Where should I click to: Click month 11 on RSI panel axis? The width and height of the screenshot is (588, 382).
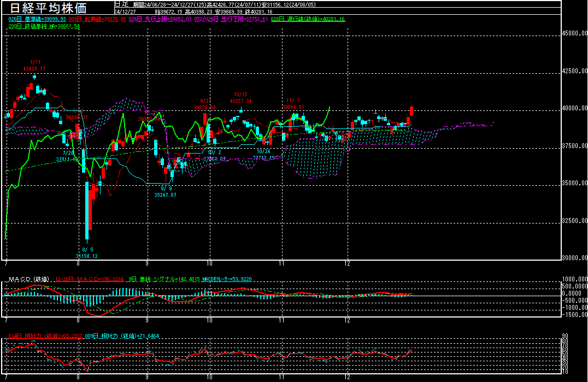(x=281, y=377)
